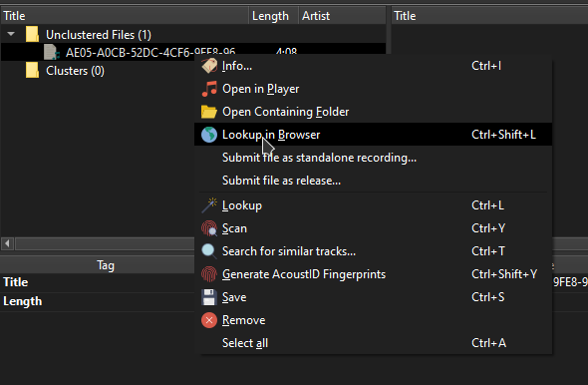The height and width of the screenshot is (385, 588).
Task: Click the 4:08 length value
Action: 286,51
